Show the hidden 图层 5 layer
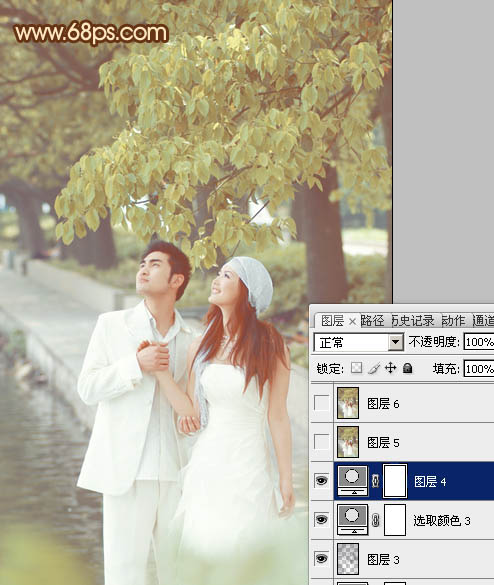The height and width of the screenshot is (585, 494). pyautogui.click(x=321, y=442)
